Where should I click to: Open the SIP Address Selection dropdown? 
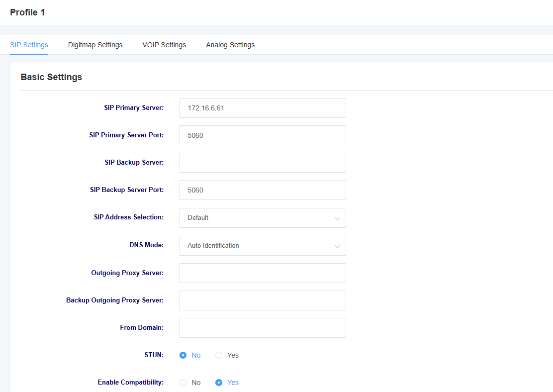coord(263,218)
